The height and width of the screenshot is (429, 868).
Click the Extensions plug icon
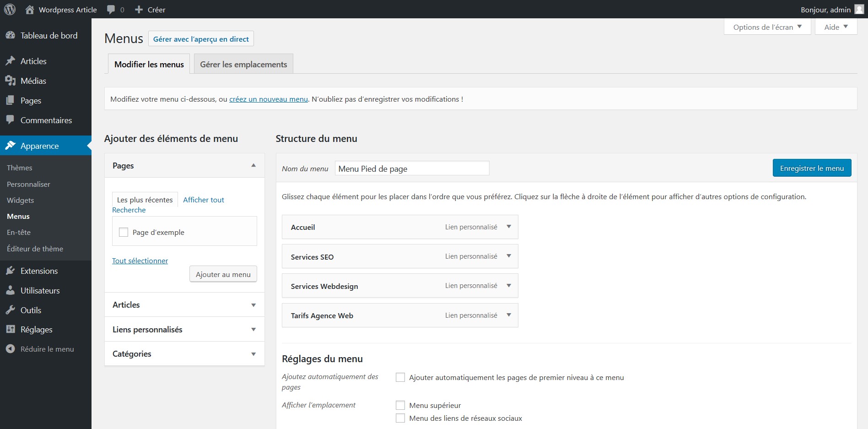10,271
